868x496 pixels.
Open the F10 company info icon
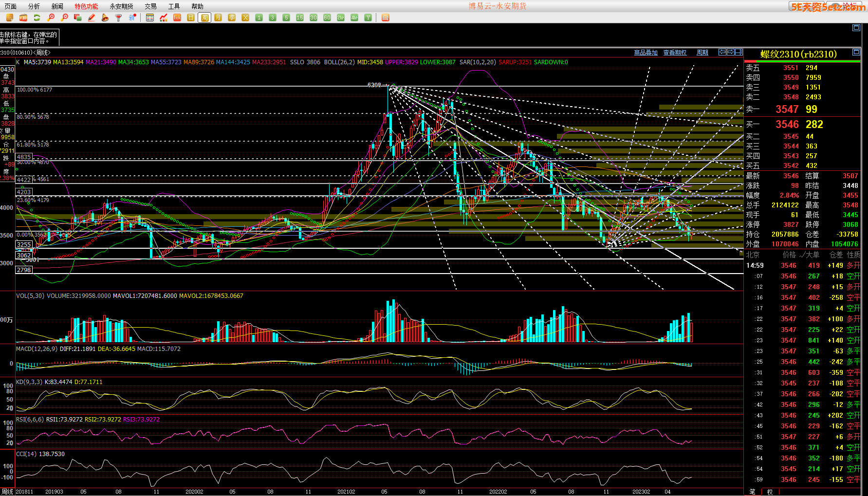coord(23,18)
